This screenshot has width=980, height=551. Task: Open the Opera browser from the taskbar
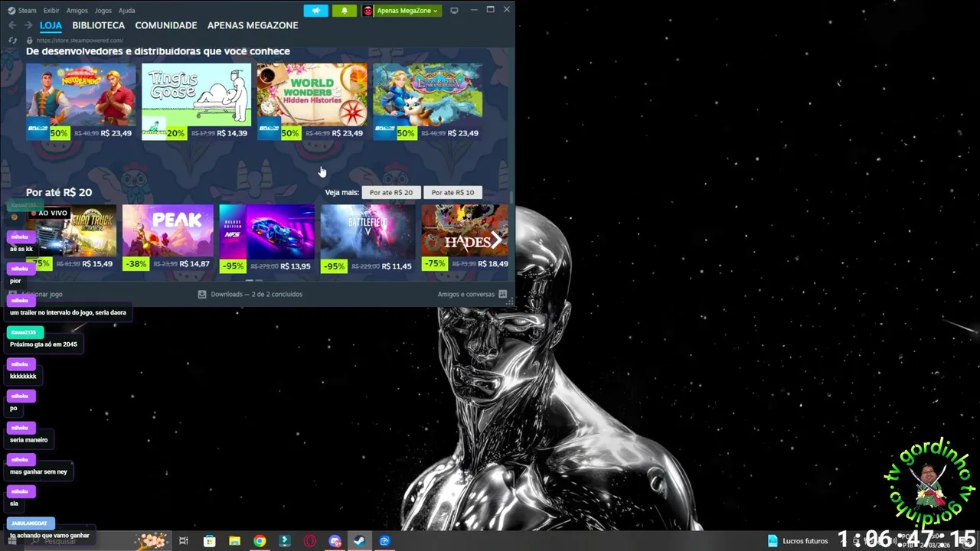coord(310,541)
